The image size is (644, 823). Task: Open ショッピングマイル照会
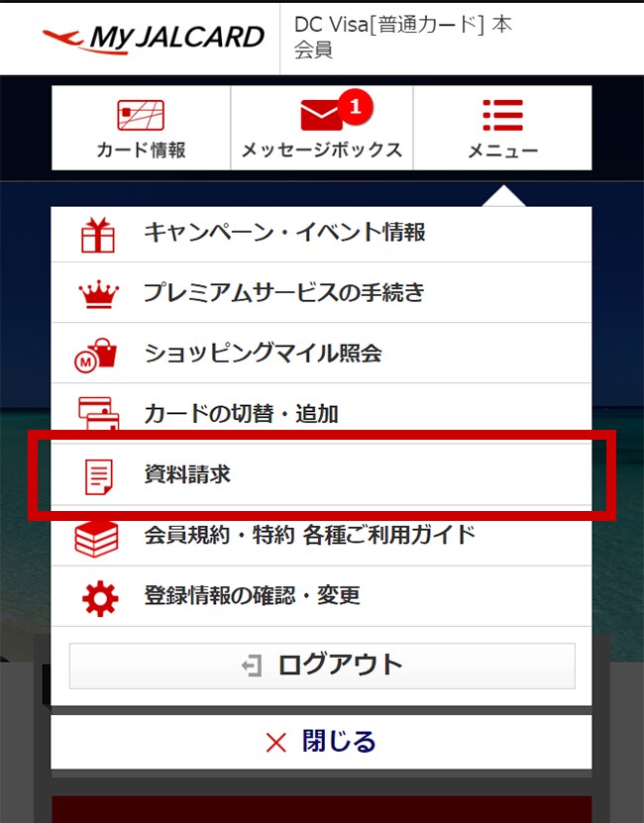(321, 353)
